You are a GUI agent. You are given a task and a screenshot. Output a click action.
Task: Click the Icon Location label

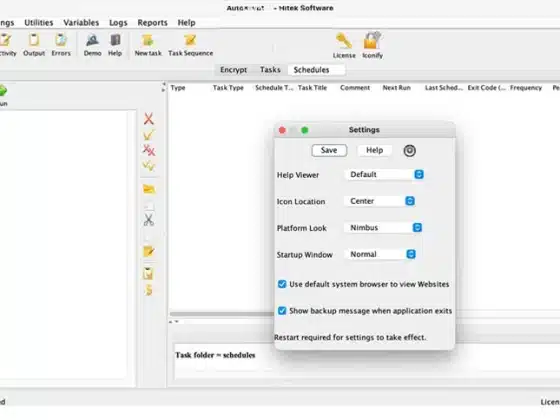coord(301,201)
